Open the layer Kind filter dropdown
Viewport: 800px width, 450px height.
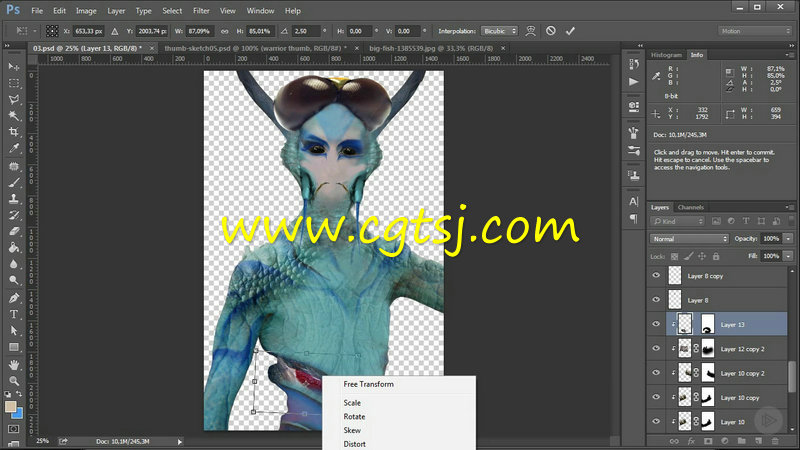678,221
